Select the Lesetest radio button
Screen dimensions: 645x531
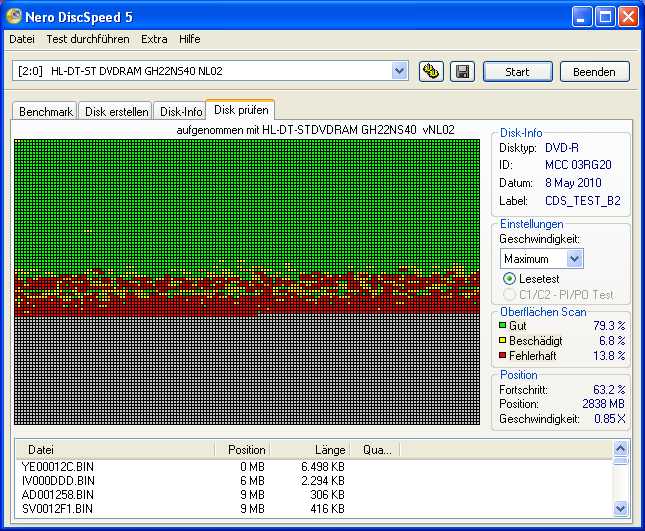[509, 278]
